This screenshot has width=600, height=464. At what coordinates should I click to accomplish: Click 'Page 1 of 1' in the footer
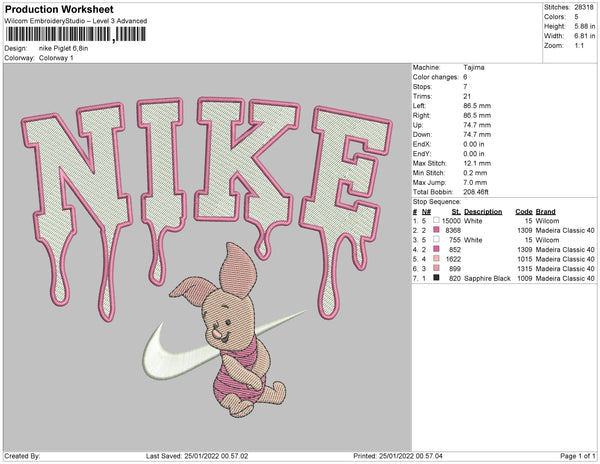tap(578, 456)
